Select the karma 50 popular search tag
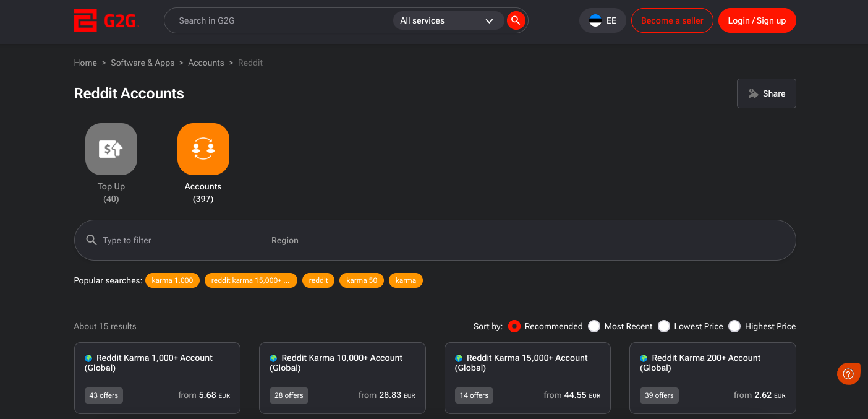Image resolution: width=868 pixels, height=419 pixels. click(x=362, y=280)
